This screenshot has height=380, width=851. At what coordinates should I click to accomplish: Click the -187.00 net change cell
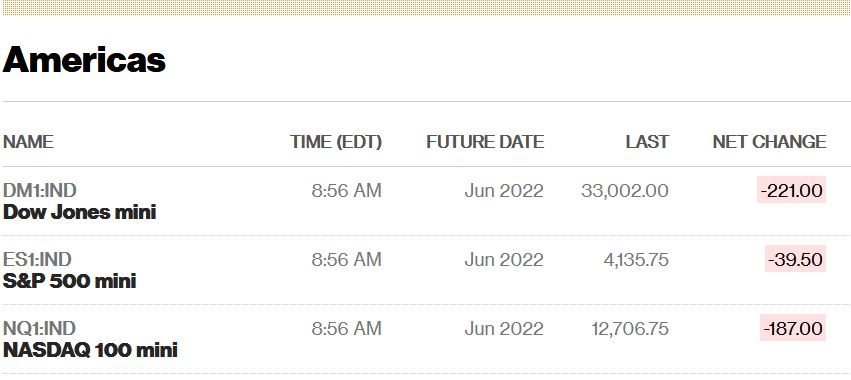click(793, 328)
